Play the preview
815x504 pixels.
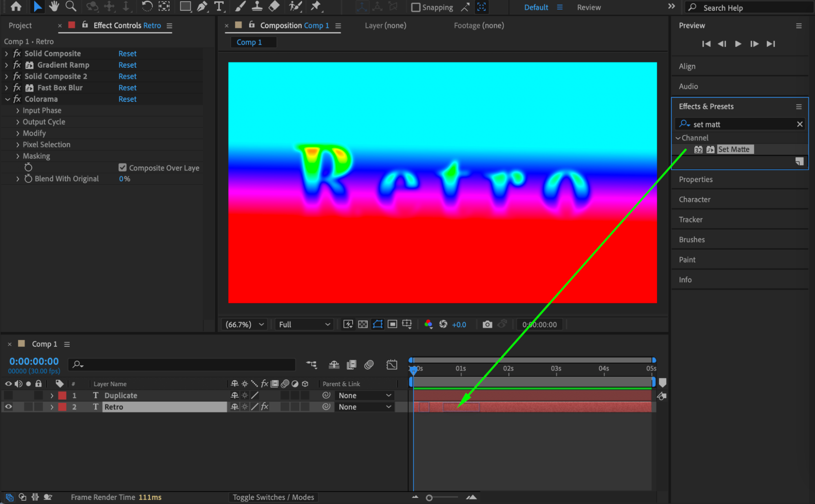738,44
